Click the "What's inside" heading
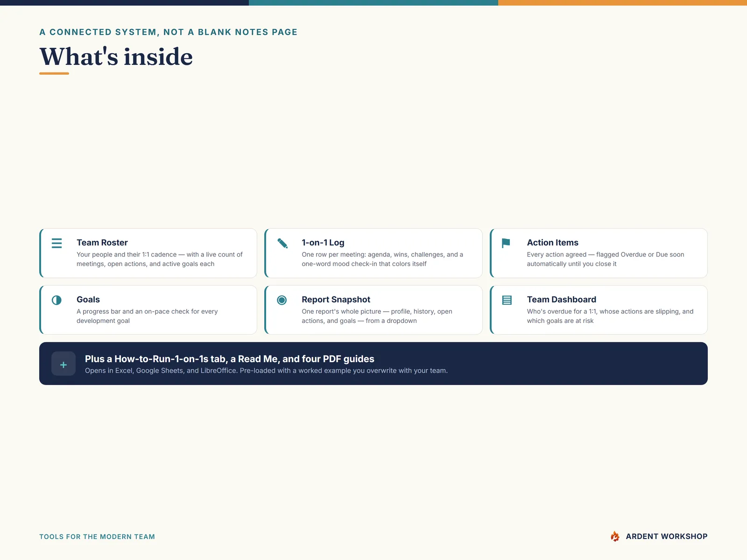The image size is (747, 560). point(116,57)
